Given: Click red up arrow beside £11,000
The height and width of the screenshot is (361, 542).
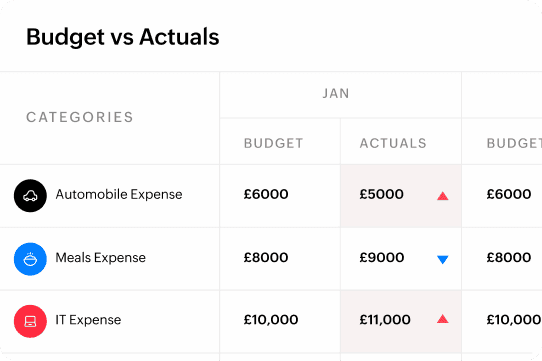Looking at the screenshot, I should click(x=442, y=319).
